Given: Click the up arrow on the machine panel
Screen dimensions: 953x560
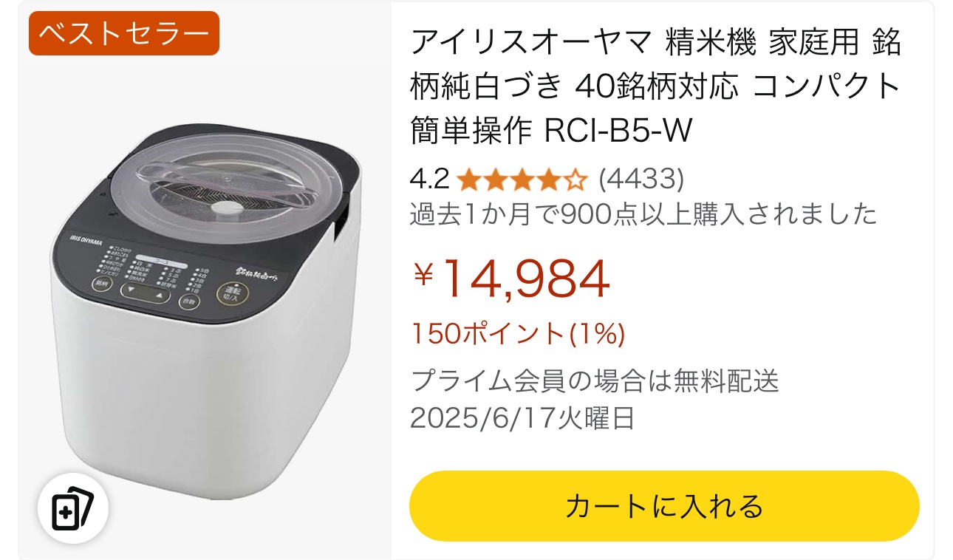Looking at the screenshot, I should (160, 297).
